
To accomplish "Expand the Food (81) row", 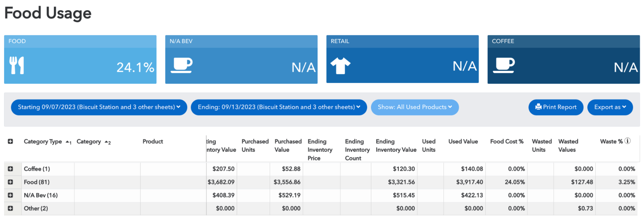I will (x=11, y=182).
